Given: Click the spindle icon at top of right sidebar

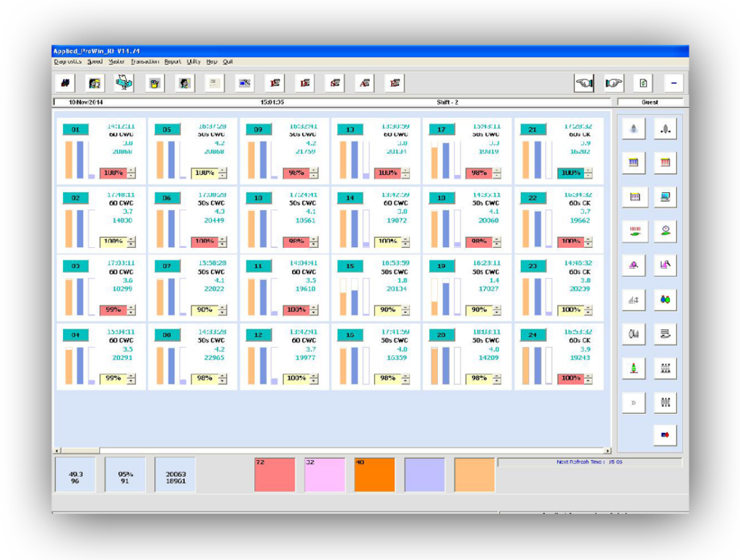Looking at the screenshot, I should click(634, 128).
